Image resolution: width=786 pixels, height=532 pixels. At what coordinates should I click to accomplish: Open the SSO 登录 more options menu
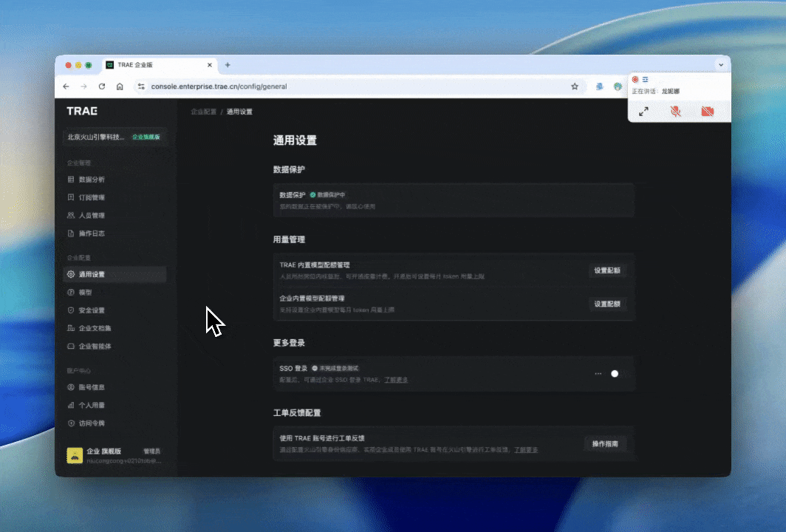point(598,374)
